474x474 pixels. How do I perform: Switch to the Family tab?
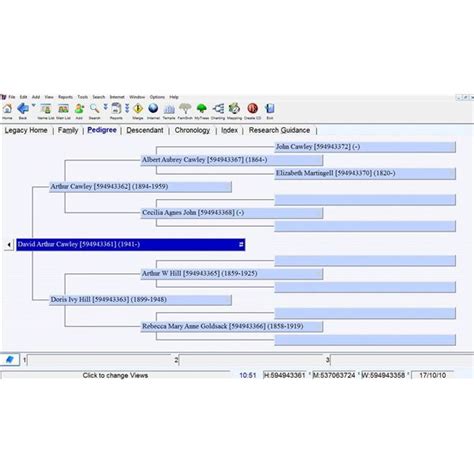pyautogui.click(x=68, y=130)
